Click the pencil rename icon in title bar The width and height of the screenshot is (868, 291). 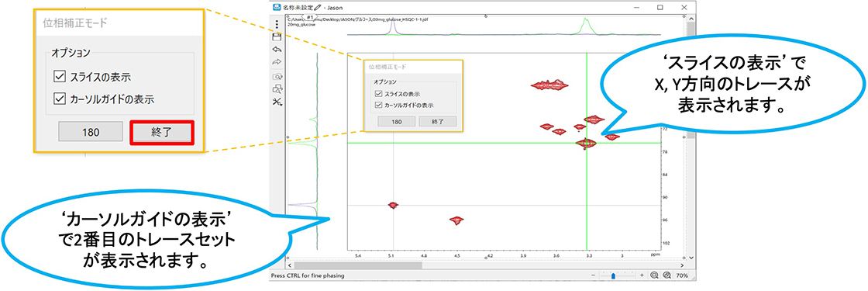[317, 7]
